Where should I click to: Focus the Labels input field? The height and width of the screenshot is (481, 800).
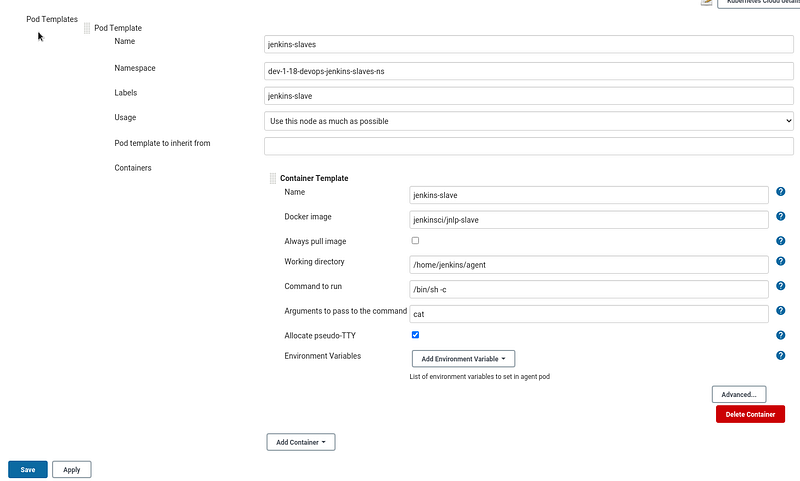pos(529,96)
